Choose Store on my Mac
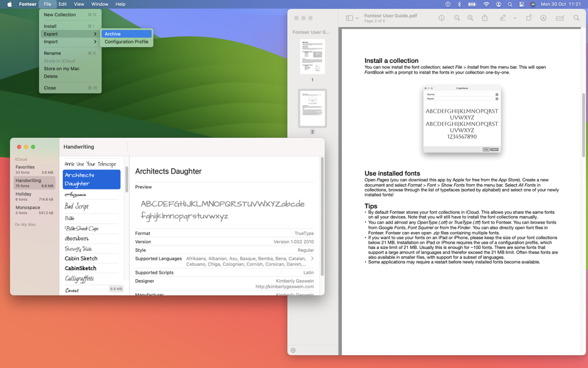The image size is (588, 368). tap(70, 69)
